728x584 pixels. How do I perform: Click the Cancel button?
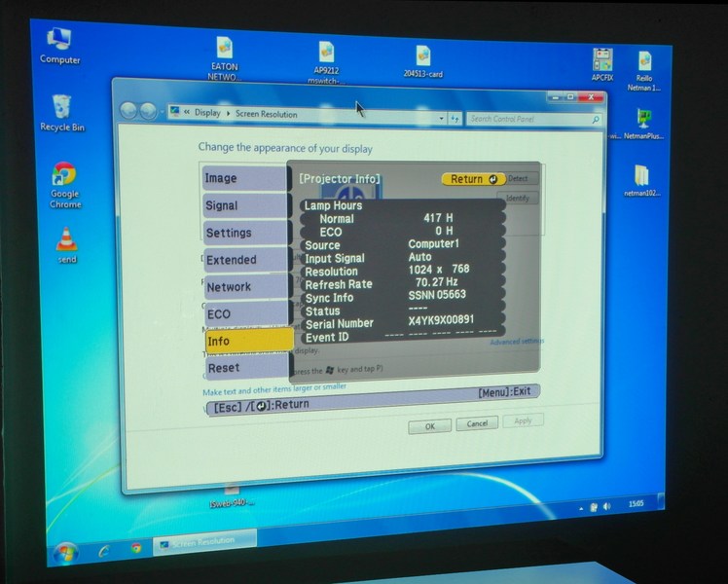[477, 423]
